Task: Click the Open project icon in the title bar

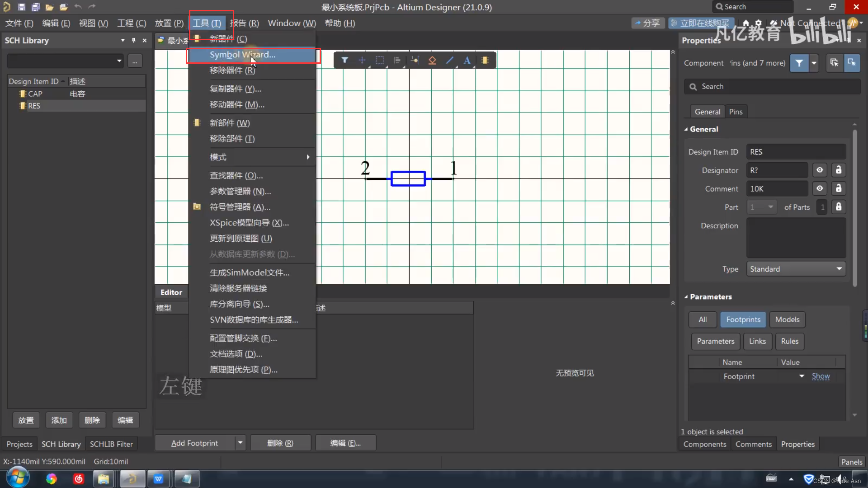Action: tap(64, 7)
